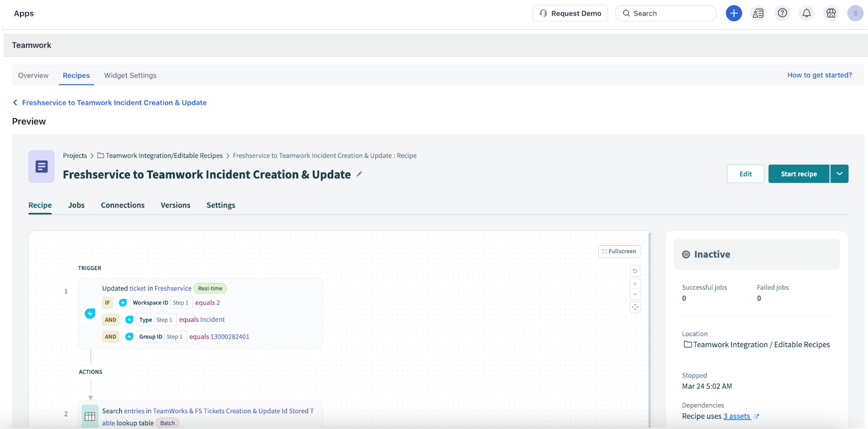Click the Group ID datapill icon
Viewport: 868px width, 429px height.
pos(129,337)
